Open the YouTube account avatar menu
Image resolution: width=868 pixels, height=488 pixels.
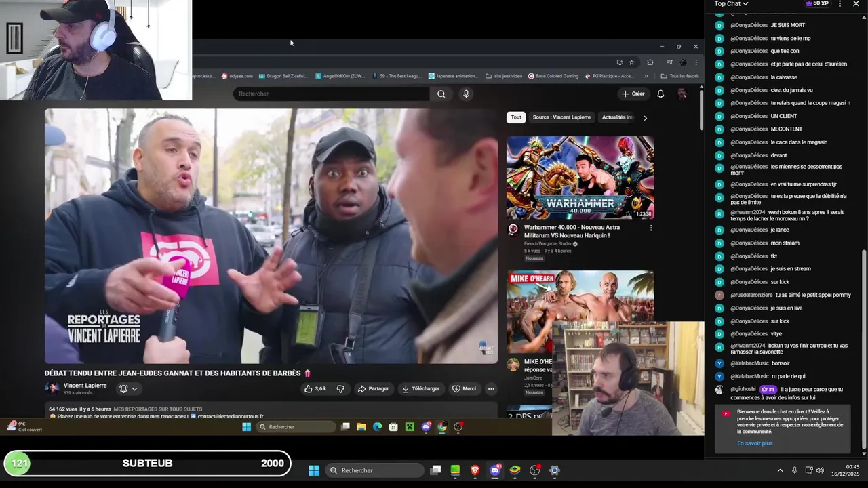tap(682, 94)
